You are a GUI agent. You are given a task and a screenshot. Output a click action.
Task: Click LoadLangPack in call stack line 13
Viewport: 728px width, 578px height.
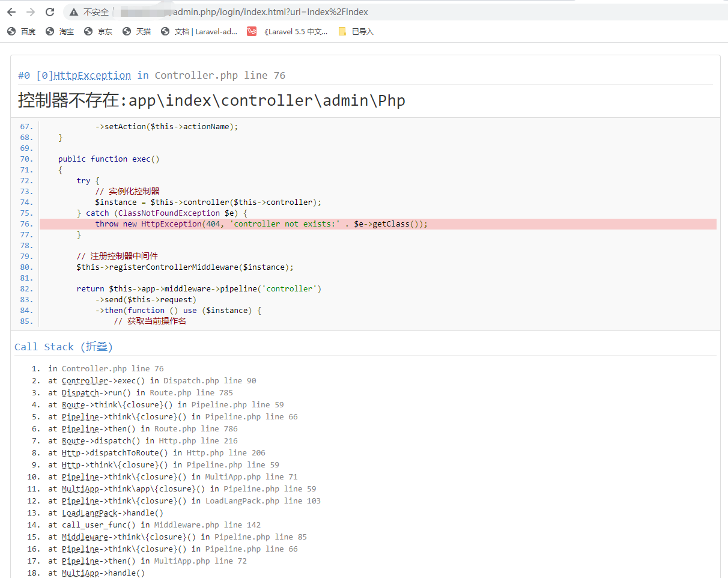point(89,513)
